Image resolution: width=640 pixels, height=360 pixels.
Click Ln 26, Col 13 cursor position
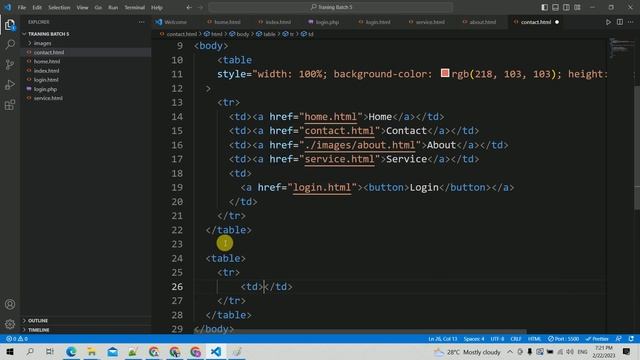click(442, 339)
